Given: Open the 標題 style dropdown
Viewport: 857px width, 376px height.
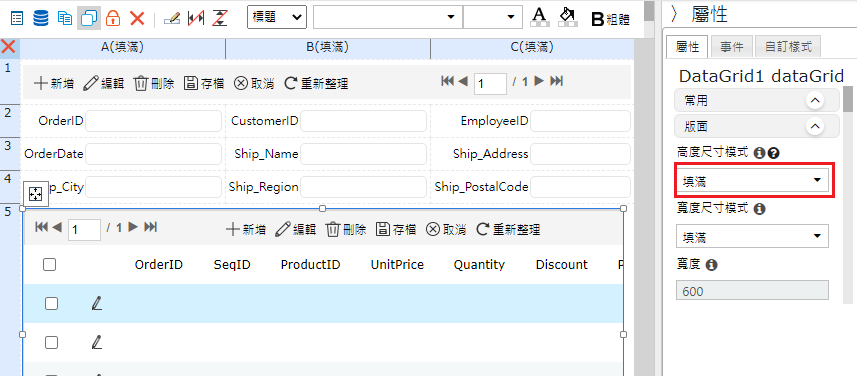Looking at the screenshot, I should pos(277,17).
